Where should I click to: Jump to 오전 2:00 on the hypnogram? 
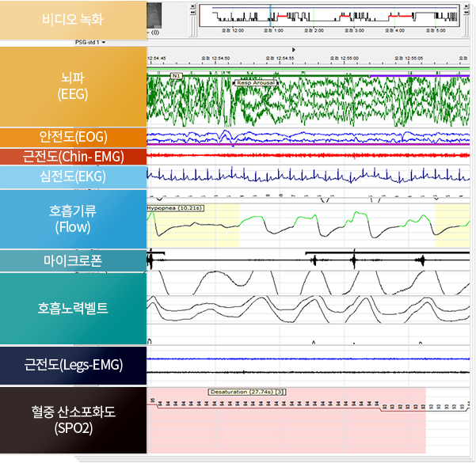[314, 31]
